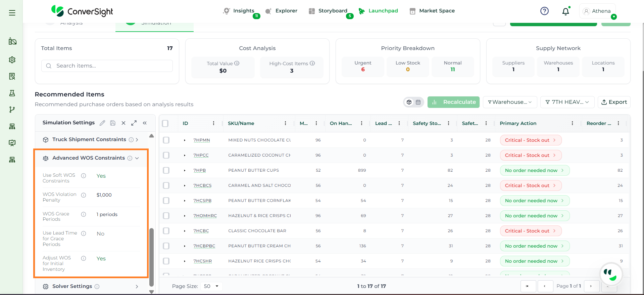Check the select-all checkbox in table header
The width and height of the screenshot is (644, 295).
(165, 123)
